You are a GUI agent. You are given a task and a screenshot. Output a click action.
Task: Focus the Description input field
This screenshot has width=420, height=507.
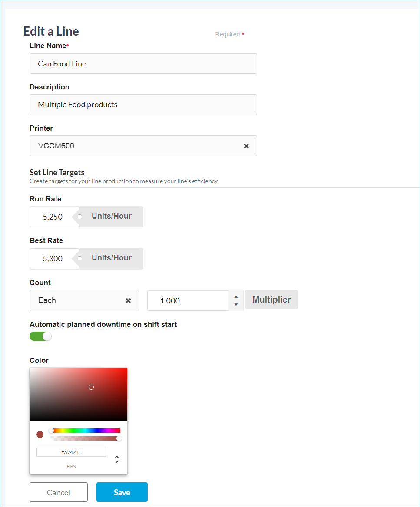[x=143, y=105]
